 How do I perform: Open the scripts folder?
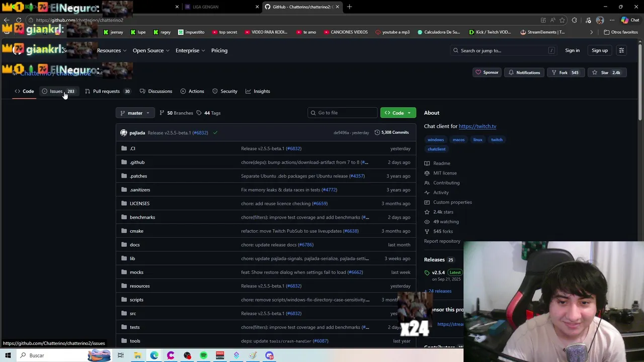[136, 300]
